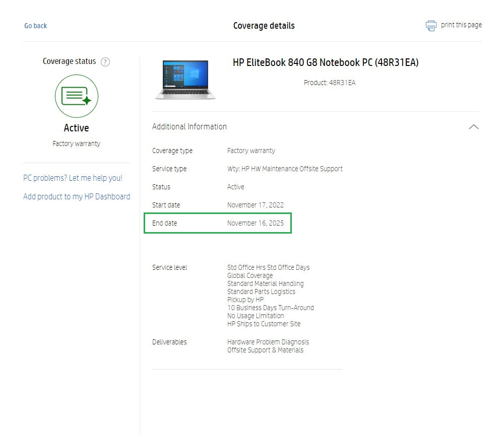Select Std Office Hrs Std Office Days line
504x435 pixels.
pos(269,267)
